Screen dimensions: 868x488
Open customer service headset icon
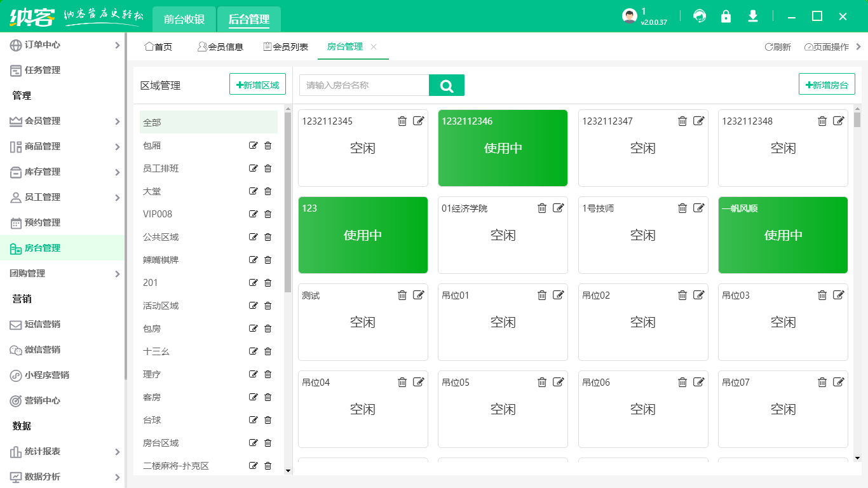[x=700, y=17]
